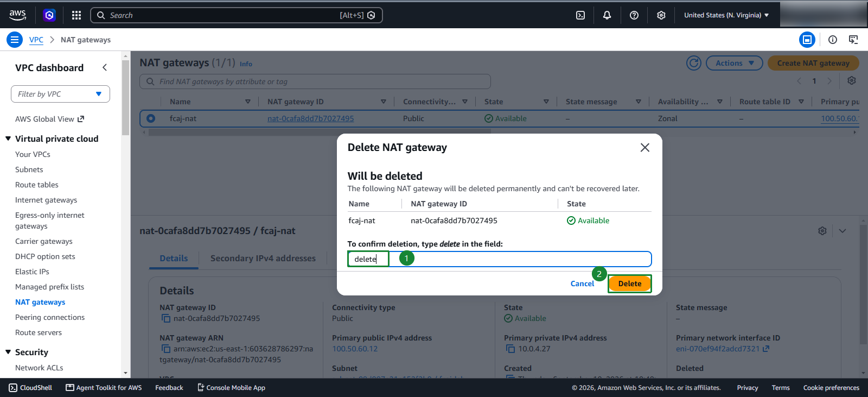Open the help question mark menu
Viewport: 868px width, 397px height.
634,15
